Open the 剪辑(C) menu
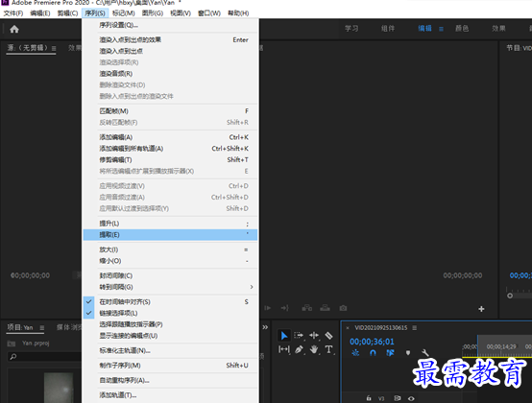Screen dimensions: 532x403 coord(67,13)
